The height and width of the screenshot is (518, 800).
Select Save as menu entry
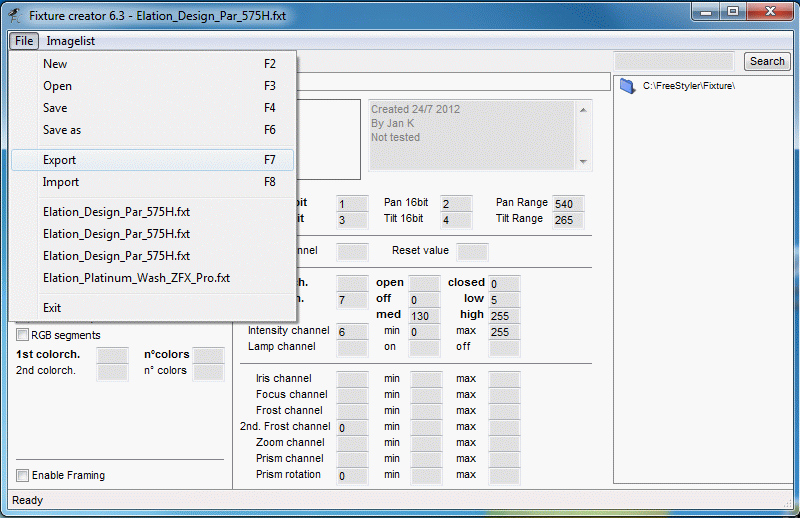coord(153,130)
